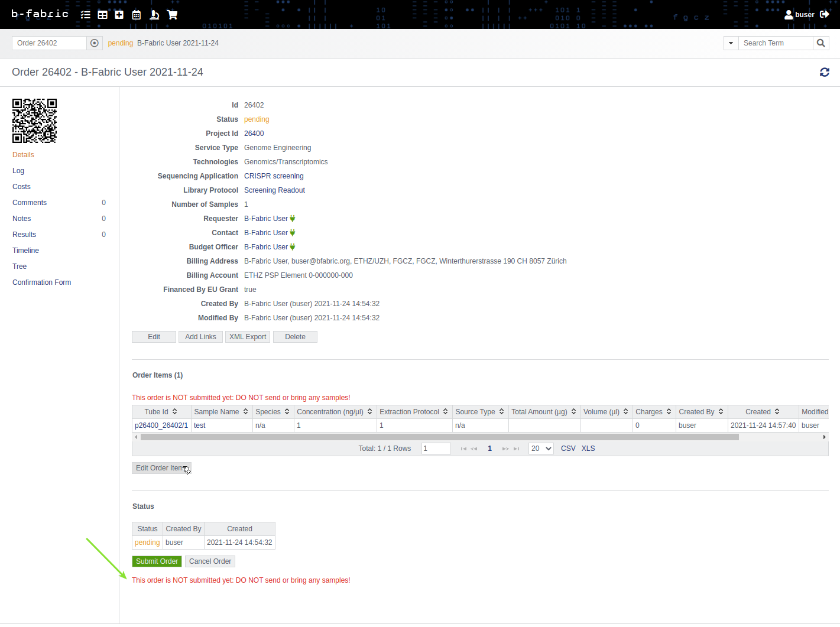Expand the search type dropdown arrow
This screenshot has width=840, height=627.
click(x=731, y=43)
